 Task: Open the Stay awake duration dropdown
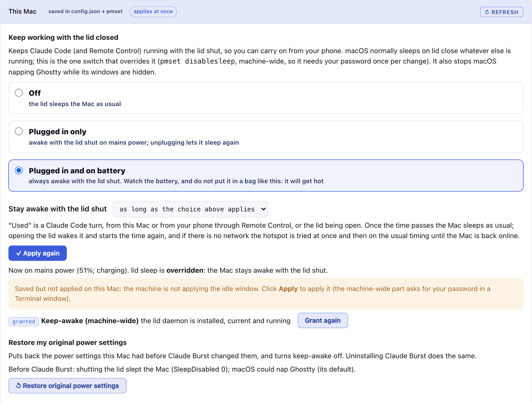click(x=190, y=209)
